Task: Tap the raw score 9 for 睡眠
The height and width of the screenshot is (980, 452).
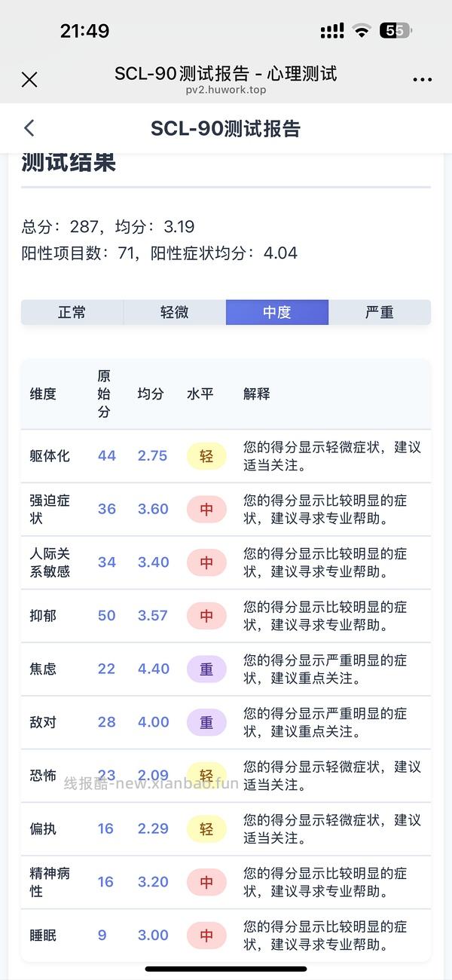Action: (102, 935)
